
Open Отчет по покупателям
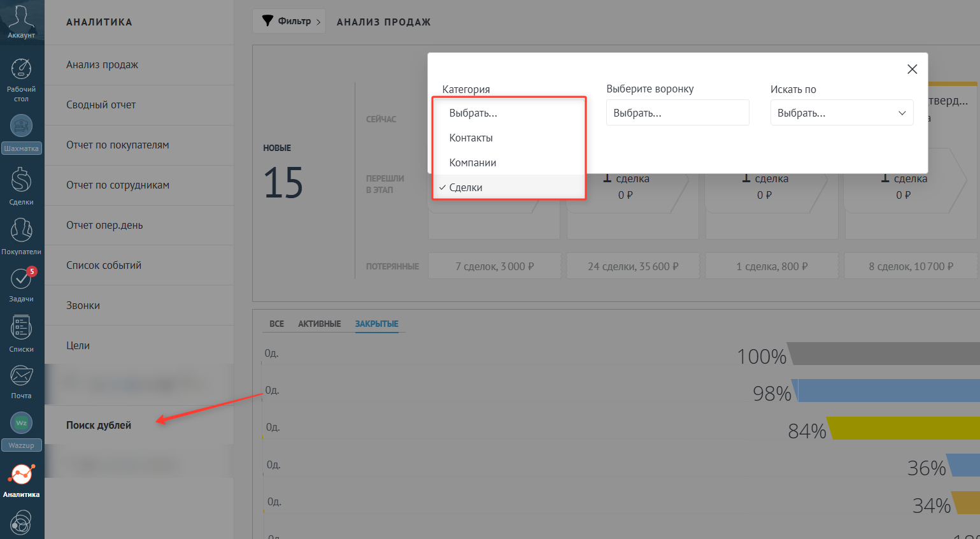pos(139,145)
